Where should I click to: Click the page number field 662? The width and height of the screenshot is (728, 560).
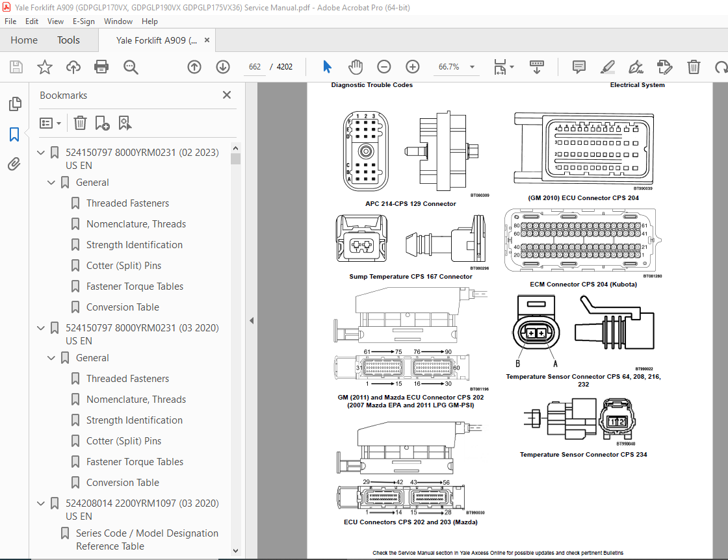pyautogui.click(x=255, y=67)
